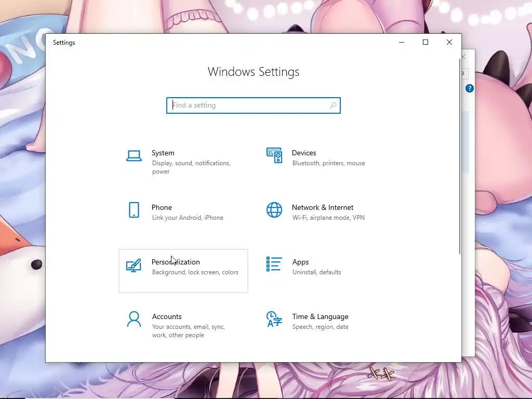The width and height of the screenshot is (532, 399).
Task: Click the Find a setting search field
Action: pos(254,105)
